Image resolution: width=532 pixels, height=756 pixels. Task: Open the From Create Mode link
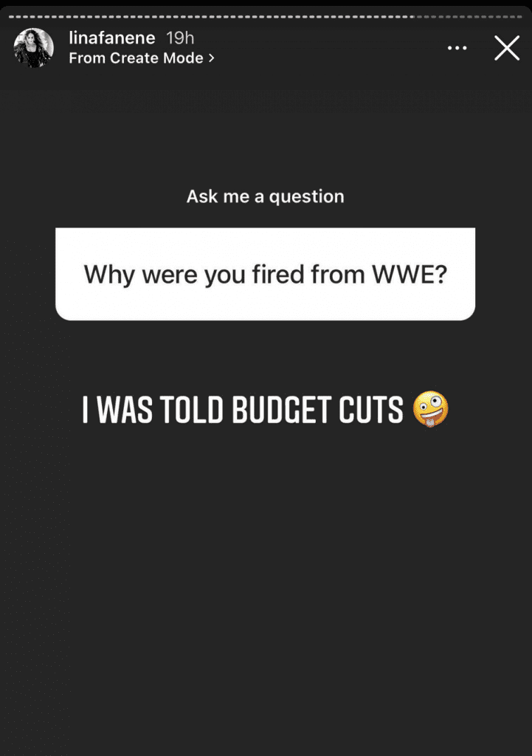coord(141,58)
